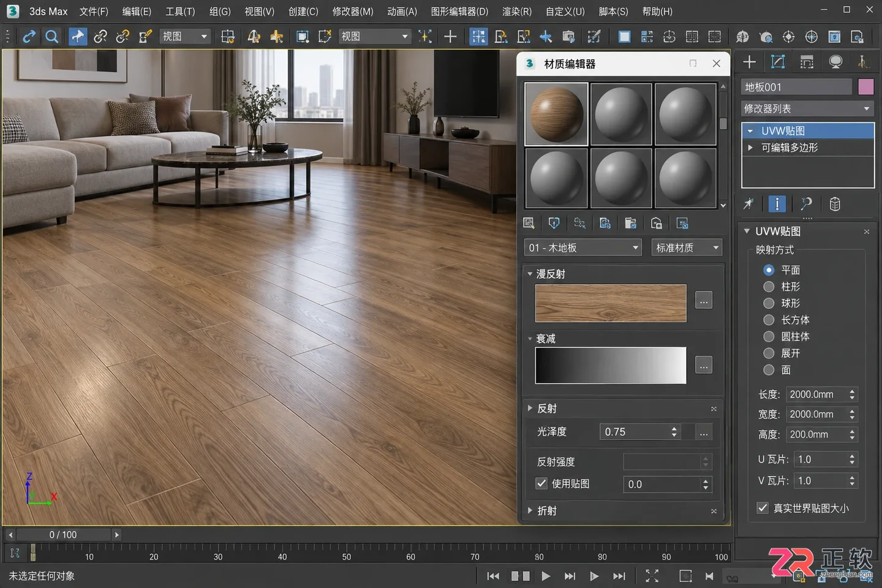Click the teapot render setup icon
The width and height of the screenshot is (882, 588).
point(765,37)
